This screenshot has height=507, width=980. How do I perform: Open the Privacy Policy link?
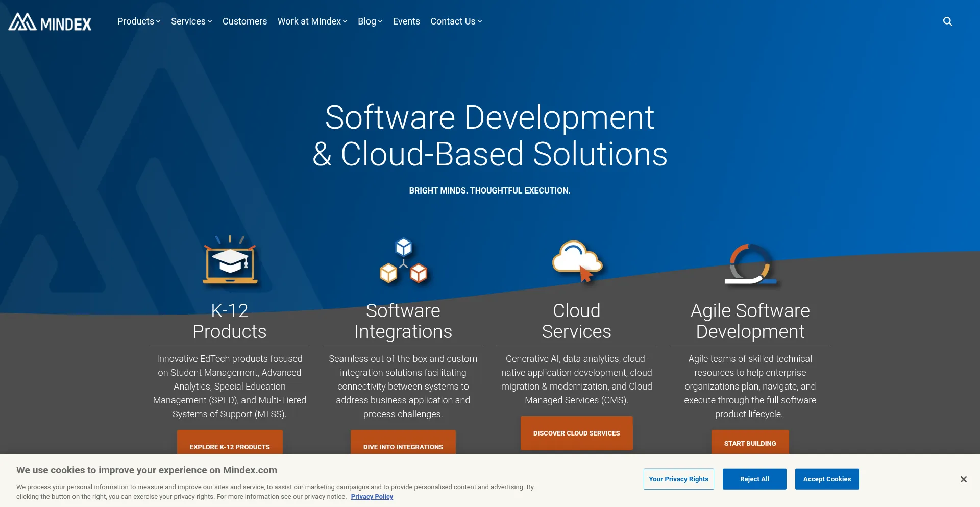372,496
